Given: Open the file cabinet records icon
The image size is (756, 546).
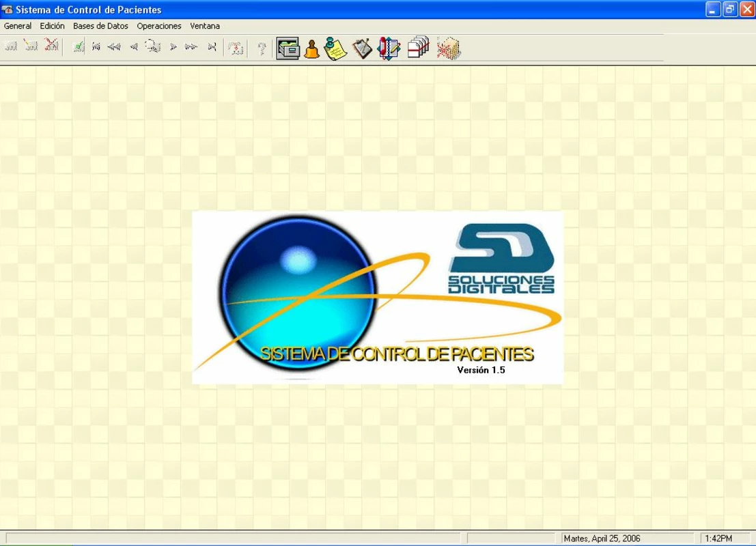Looking at the screenshot, I should [288, 48].
